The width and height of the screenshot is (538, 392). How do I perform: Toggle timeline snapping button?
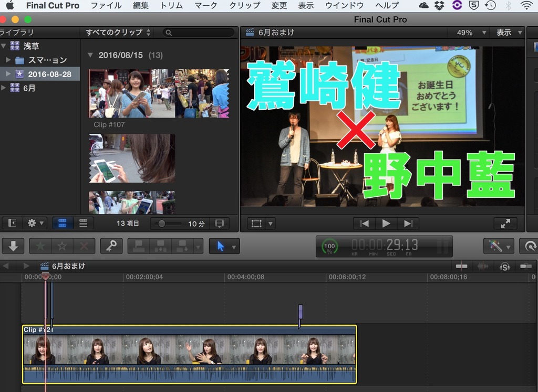pyautogui.click(x=525, y=266)
